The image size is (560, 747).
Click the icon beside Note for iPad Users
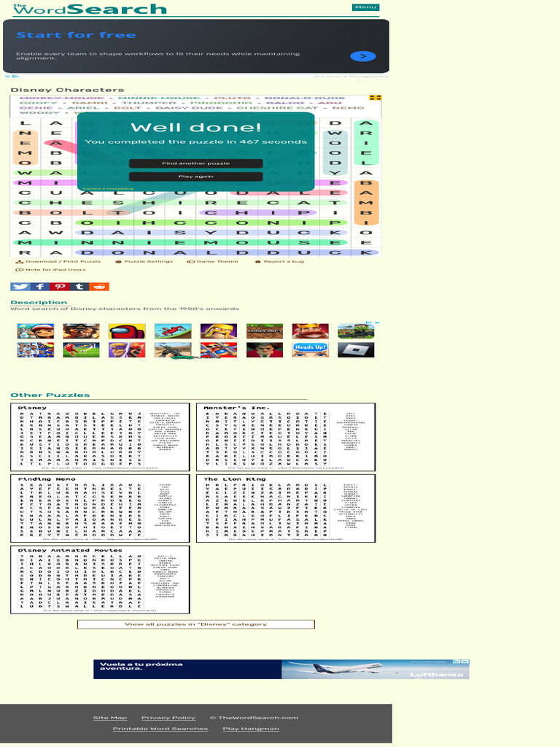20,270
